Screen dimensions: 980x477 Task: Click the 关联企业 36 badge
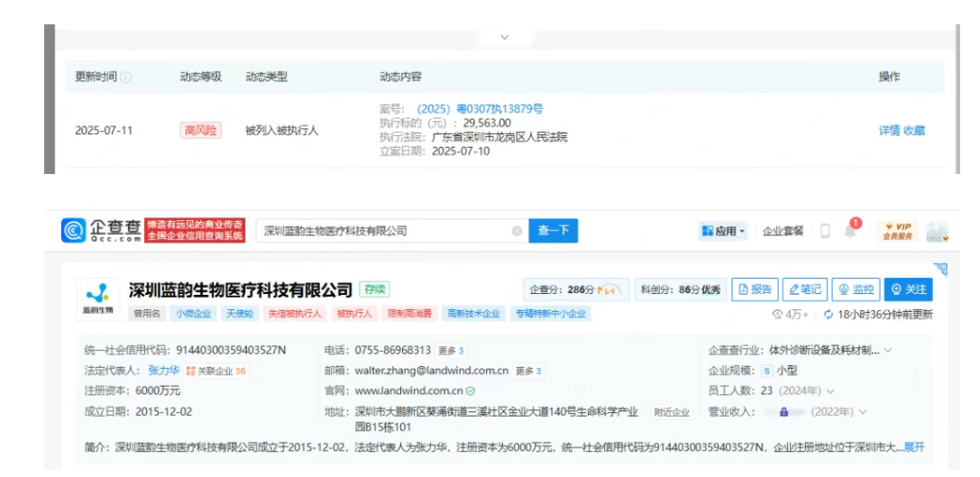[216, 371]
